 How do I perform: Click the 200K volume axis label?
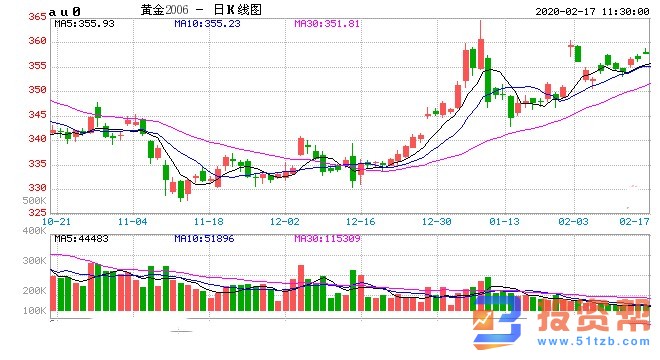(x=35, y=291)
